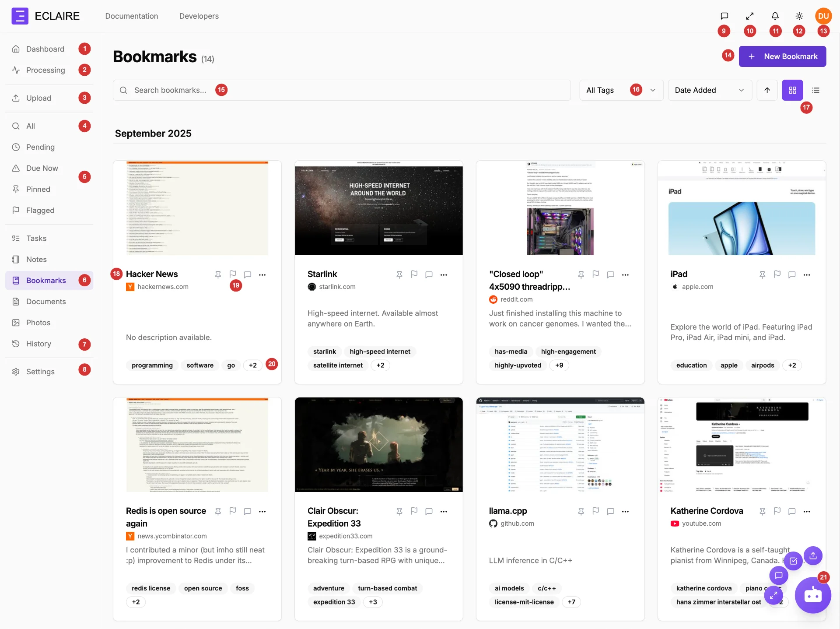This screenshot has height=629, width=840.
Task: Click the fullscreen expand icon in header
Action: point(750,16)
